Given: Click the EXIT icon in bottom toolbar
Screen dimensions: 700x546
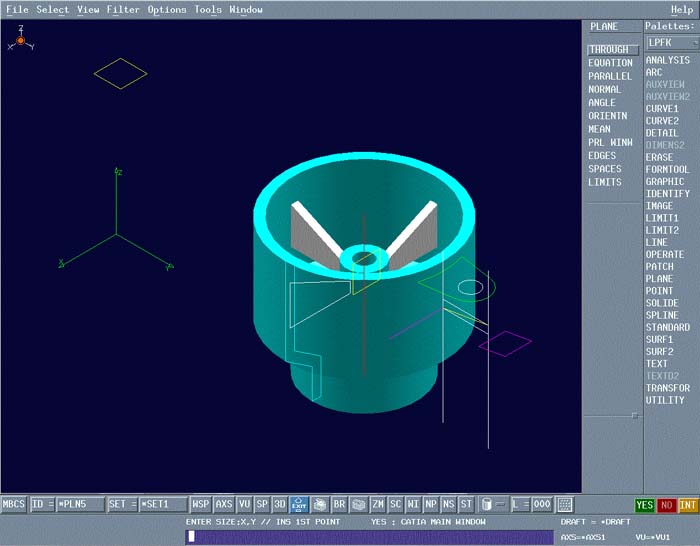Looking at the screenshot, I should [x=298, y=505].
